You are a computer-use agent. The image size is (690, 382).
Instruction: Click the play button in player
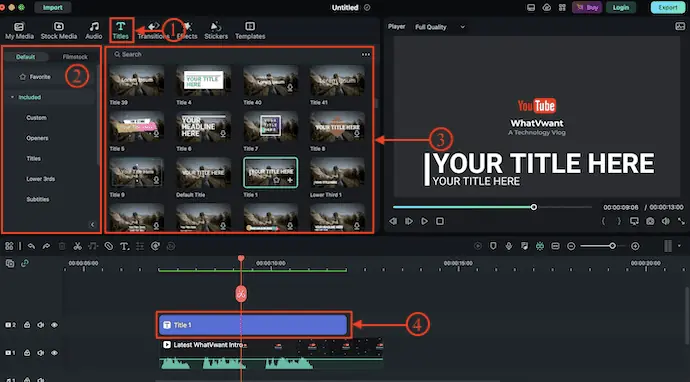pyautogui.click(x=424, y=221)
